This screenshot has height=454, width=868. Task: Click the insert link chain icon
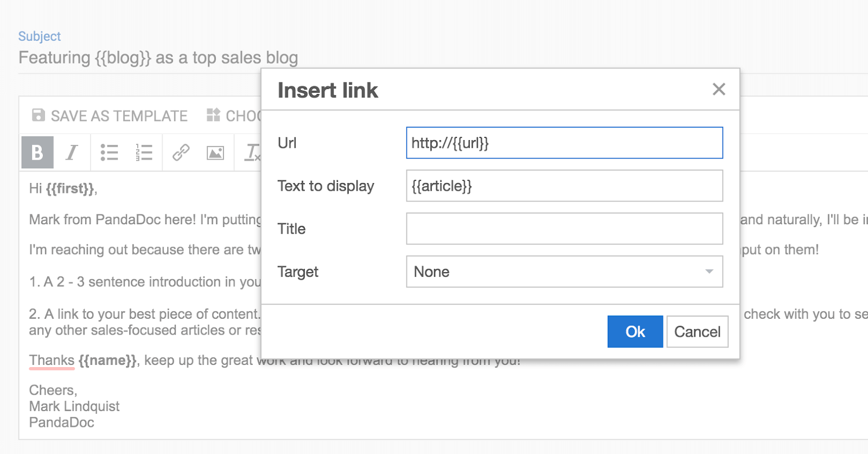(x=181, y=153)
